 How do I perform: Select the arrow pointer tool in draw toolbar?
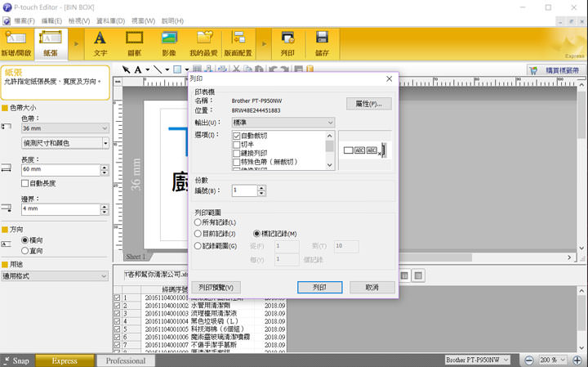pos(127,69)
